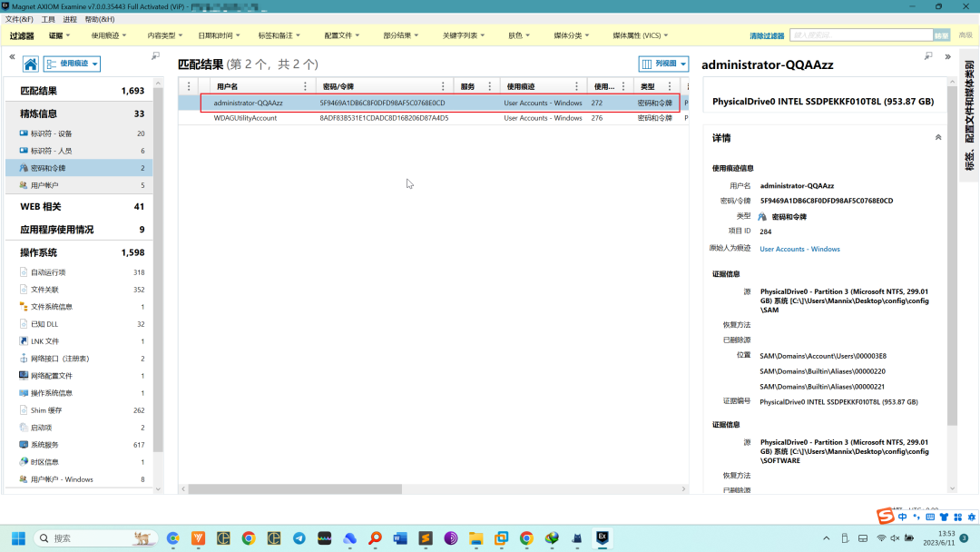The width and height of the screenshot is (980, 552).
Task: Open Shim 缓存 artifacts
Action: tap(79, 410)
